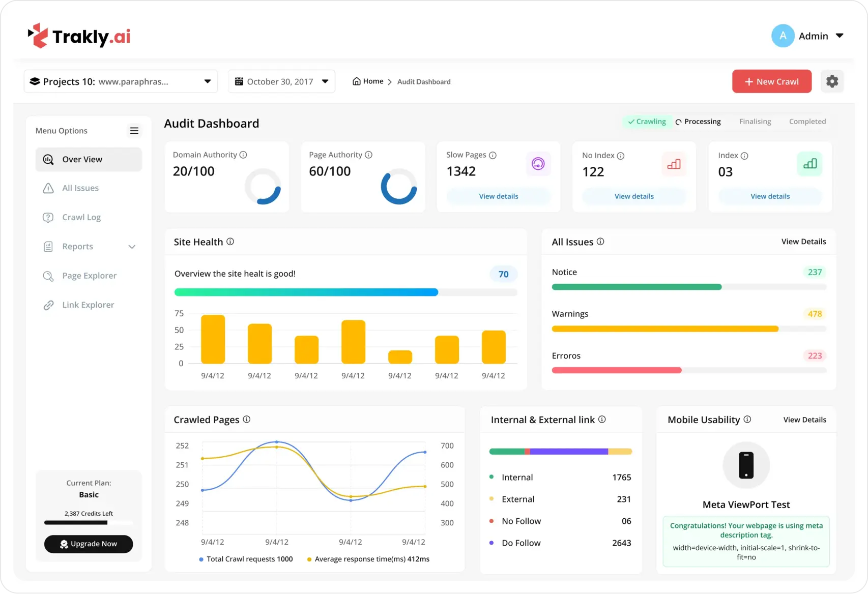Click the mobile phone icon in Mobile Usability

pyautogui.click(x=746, y=465)
